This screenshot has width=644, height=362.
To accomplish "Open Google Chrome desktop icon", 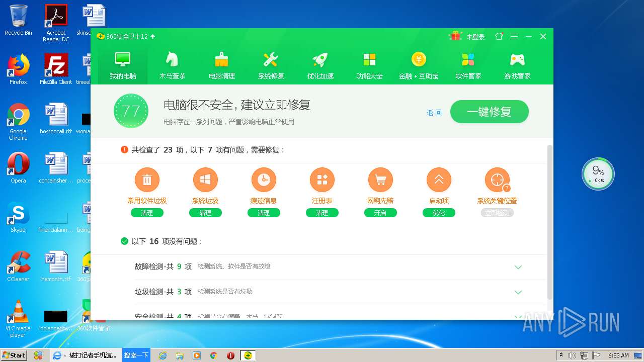I will click(x=18, y=122).
